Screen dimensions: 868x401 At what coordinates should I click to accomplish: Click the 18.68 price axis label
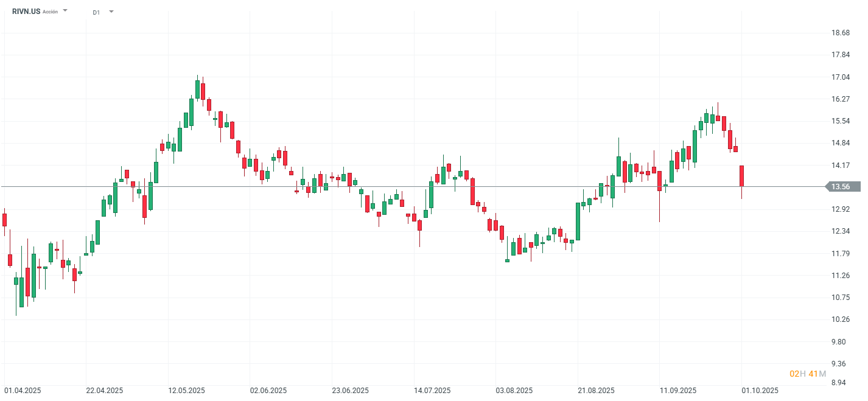click(841, 33)
